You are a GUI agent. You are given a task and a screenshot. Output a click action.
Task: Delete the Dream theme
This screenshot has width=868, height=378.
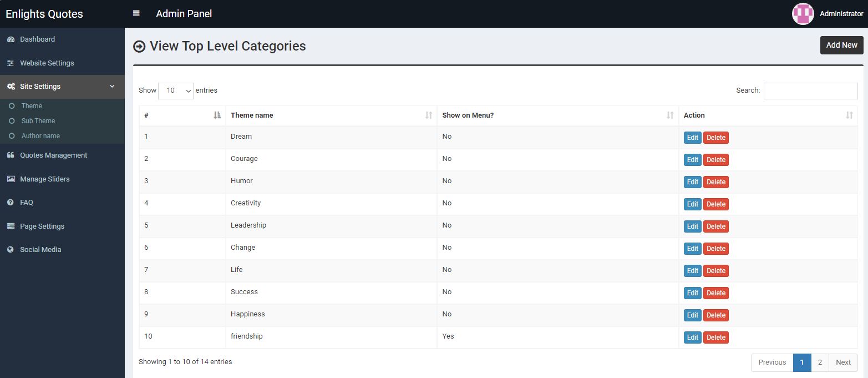[x=716, y=138]
